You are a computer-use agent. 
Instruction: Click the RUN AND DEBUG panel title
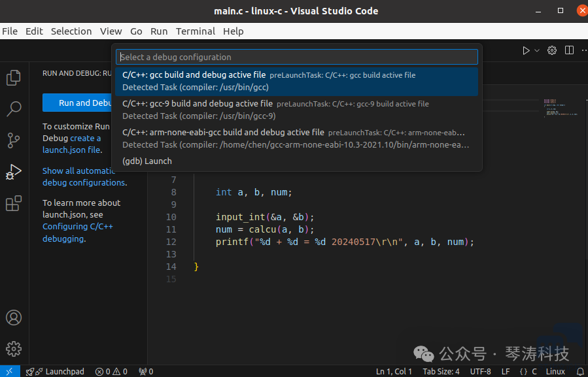pyautogui.click(x=77, y=73)
